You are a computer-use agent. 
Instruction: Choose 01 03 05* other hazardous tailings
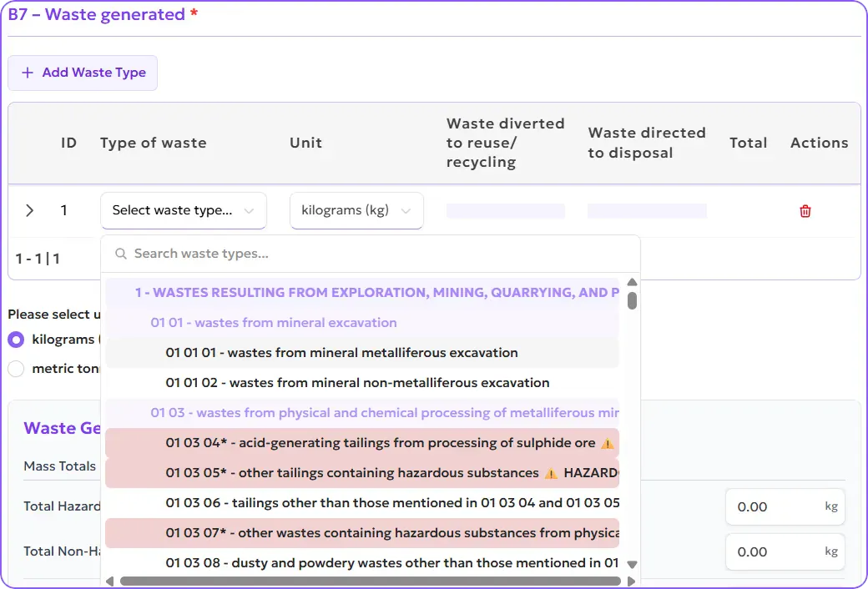[x=362, y=473]
